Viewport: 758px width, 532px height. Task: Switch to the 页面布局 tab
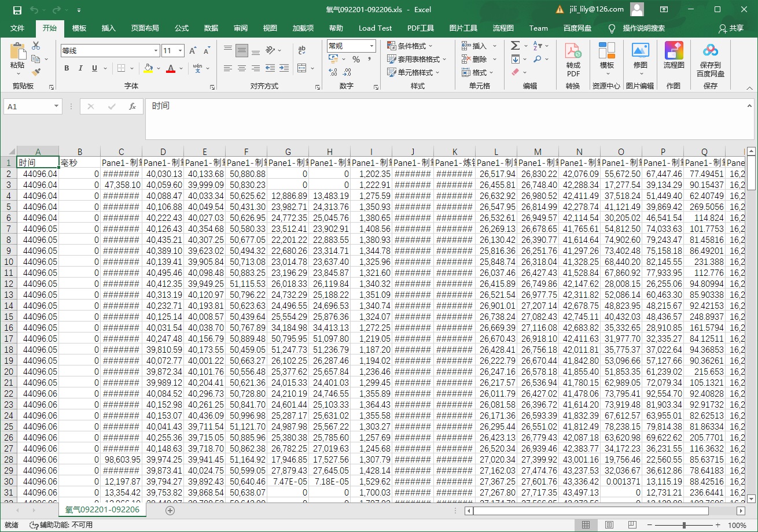145,28
